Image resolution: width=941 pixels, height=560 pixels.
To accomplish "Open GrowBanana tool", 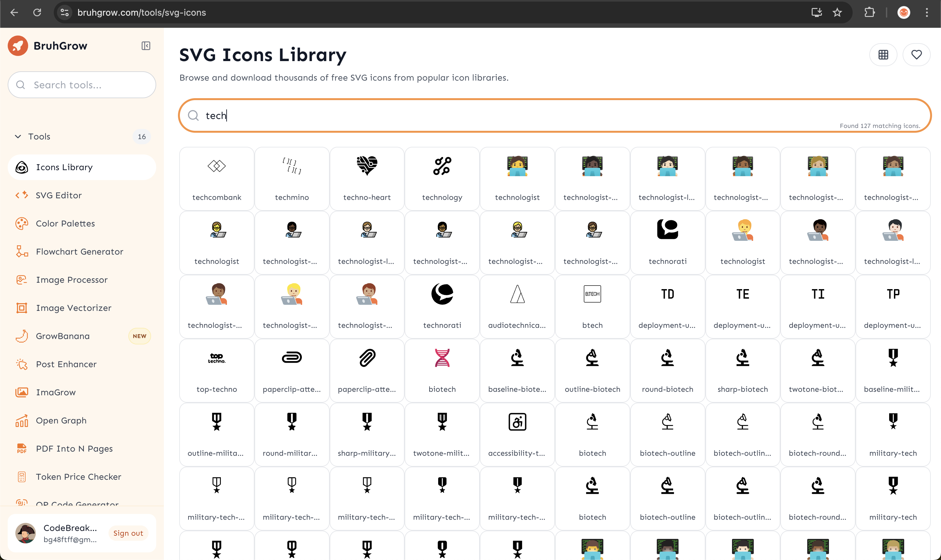I will [x=82, y=336].
